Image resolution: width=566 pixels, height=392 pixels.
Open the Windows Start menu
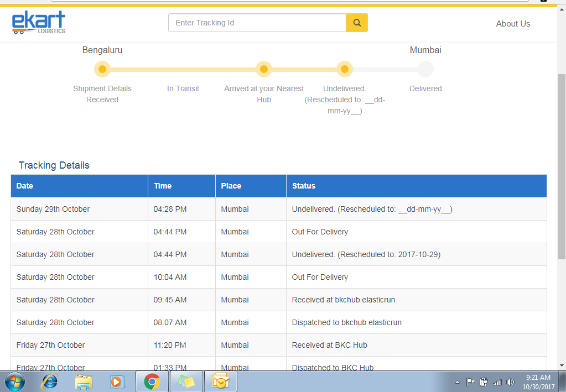15,381
